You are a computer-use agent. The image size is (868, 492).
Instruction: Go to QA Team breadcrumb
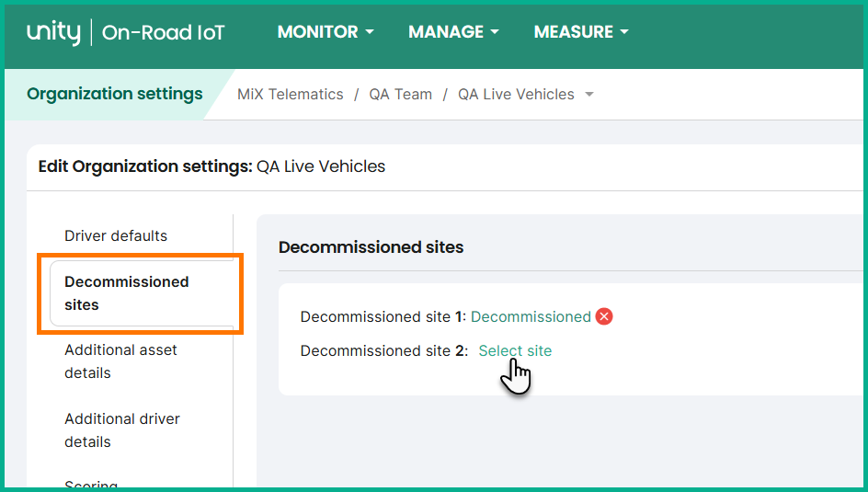401,94
